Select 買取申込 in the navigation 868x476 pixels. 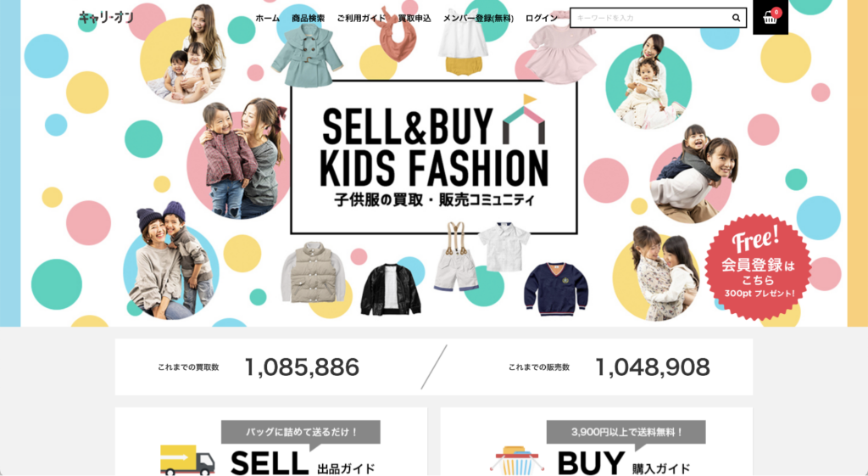coord(415,19)
